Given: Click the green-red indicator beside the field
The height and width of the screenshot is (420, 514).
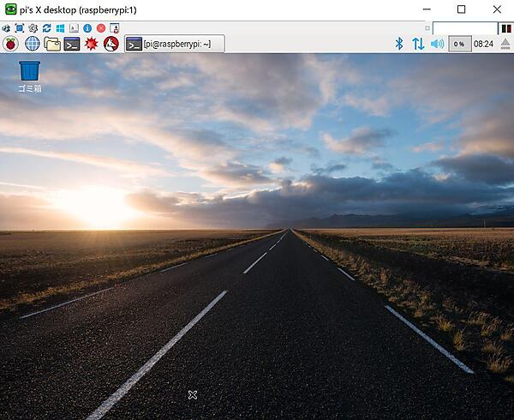Looking at the screenshot, I should click(506, 28).
